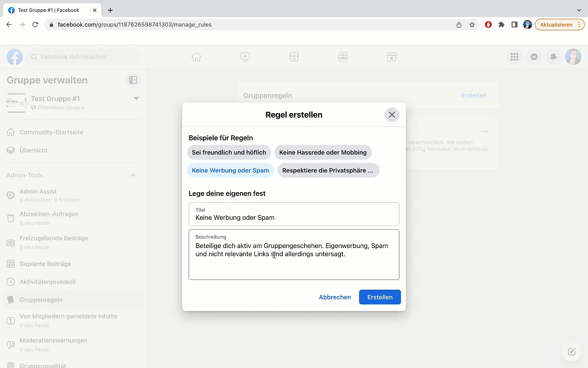Go back with browser back arrow
The width and height of the screenshot is (588, 368).
9,25
